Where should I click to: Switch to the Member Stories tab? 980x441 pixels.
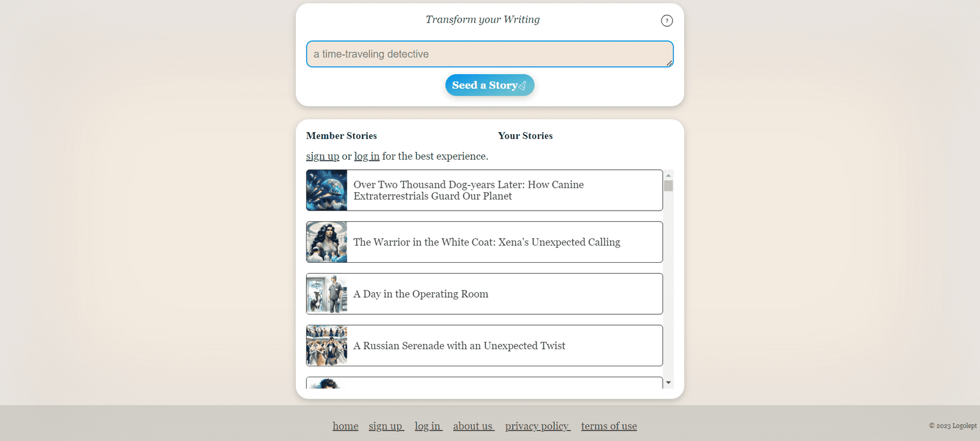(x=341, y=136)
